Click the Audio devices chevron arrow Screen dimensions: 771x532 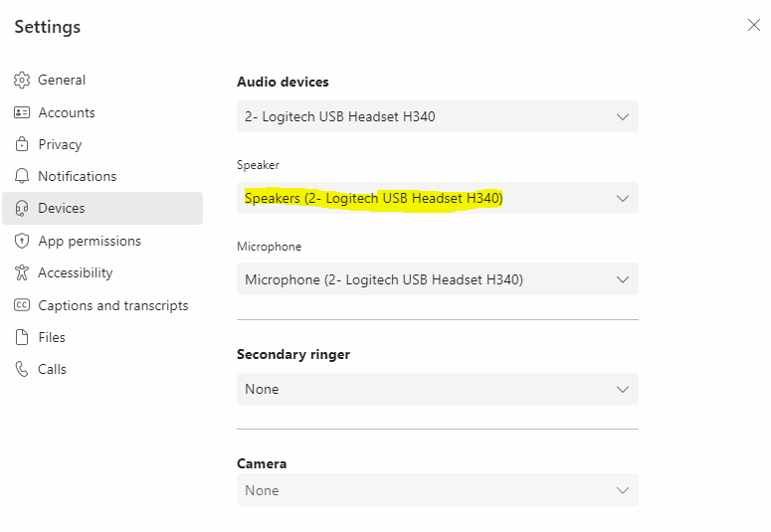623,117
